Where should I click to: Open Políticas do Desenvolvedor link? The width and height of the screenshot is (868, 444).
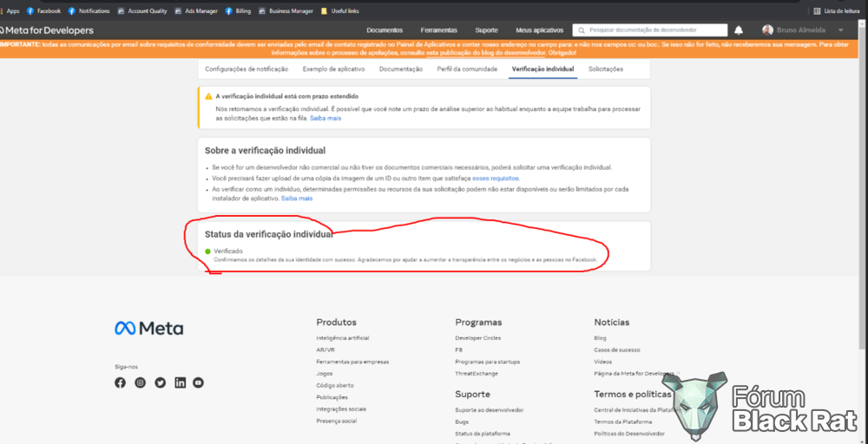click(x=629, y=434)
